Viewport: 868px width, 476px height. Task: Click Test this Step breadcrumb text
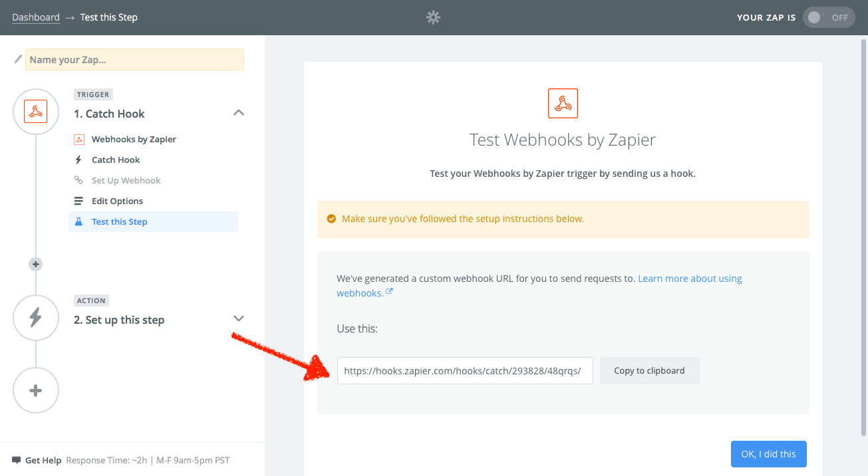(x=109, y=17)
